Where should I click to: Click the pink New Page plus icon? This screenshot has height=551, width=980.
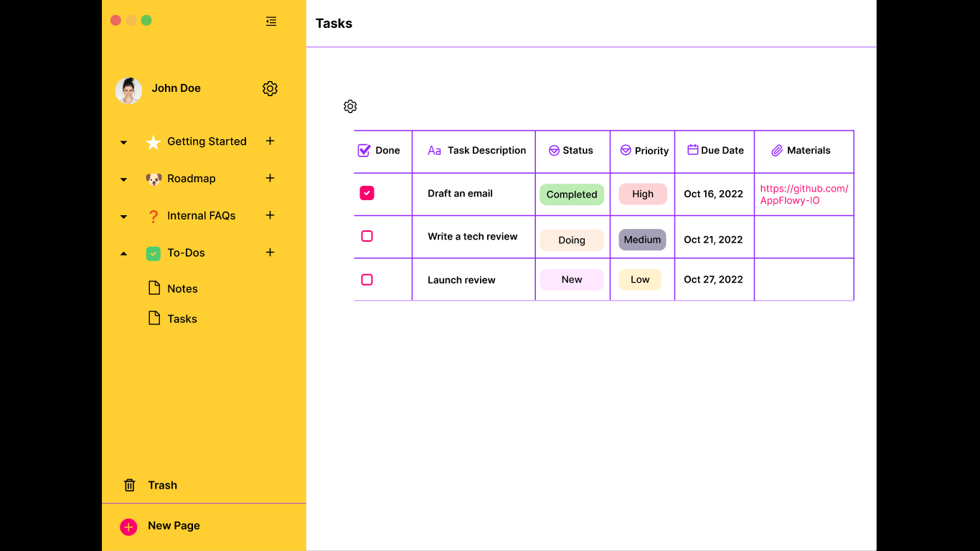tap(128, 527)
